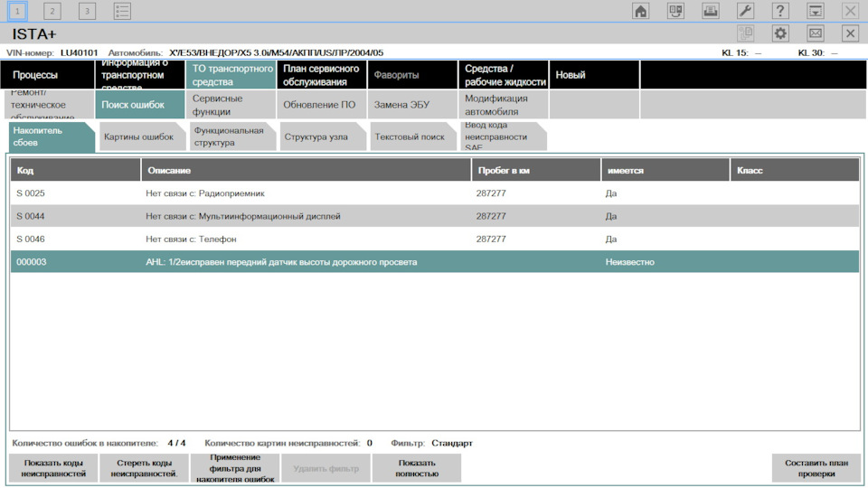868x488 pixels.
Task: Open operation step 3 icon
Action: (87, 11)
